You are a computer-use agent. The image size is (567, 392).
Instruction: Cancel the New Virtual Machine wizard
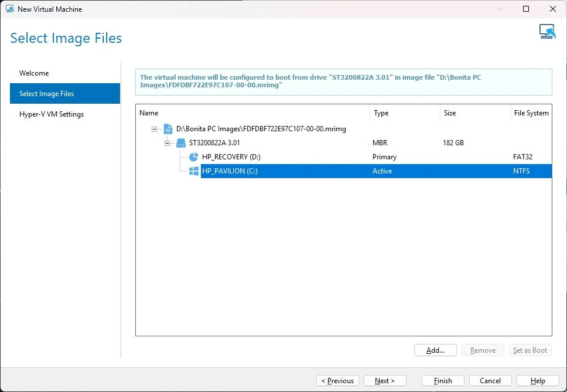490,381
